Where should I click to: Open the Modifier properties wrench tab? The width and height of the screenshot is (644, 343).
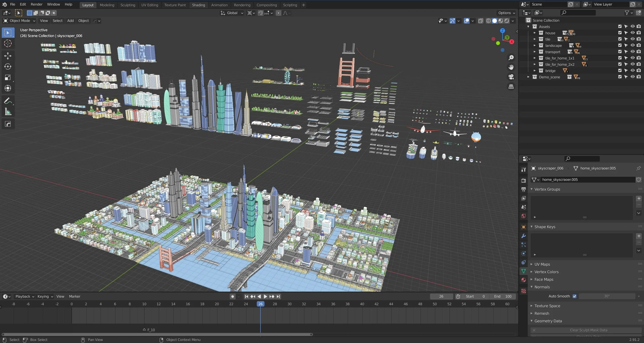tap(524, 236)
